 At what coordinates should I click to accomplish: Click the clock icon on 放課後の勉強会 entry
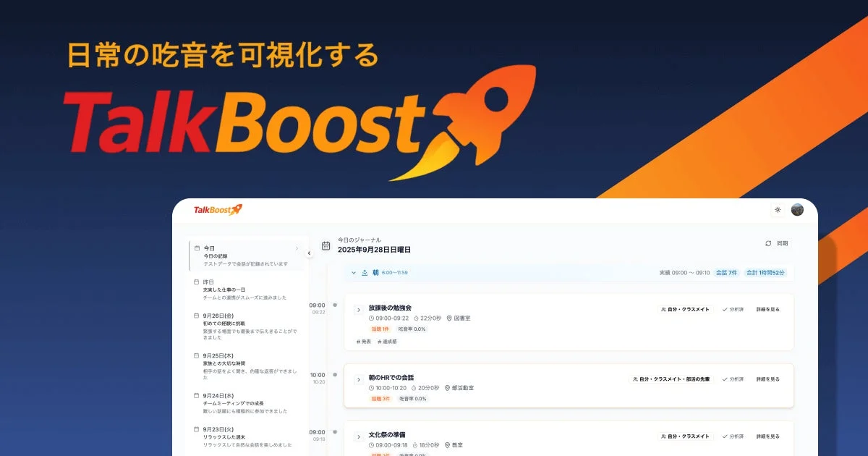tap(371, 318)
